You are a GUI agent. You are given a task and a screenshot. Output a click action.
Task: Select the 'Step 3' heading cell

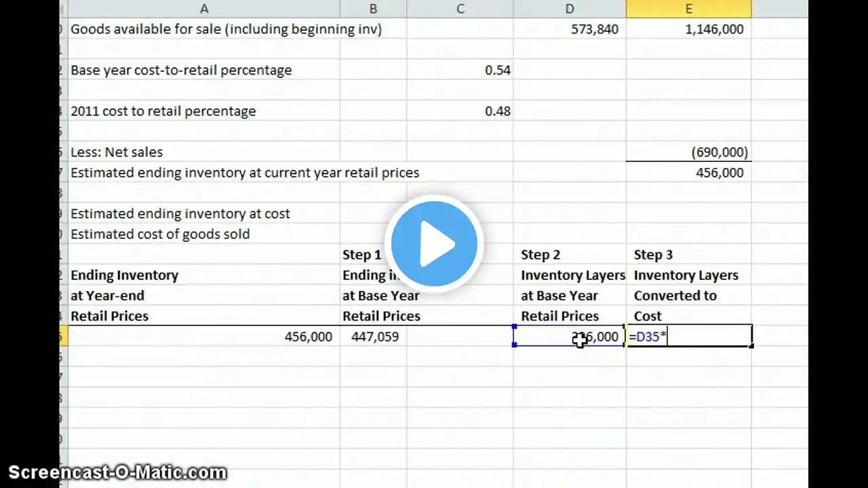[688, 255]
